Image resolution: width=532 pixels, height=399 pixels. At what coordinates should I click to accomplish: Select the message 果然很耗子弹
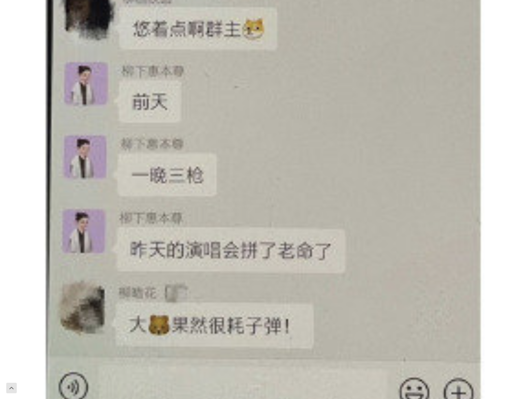(x=215, y=326)
